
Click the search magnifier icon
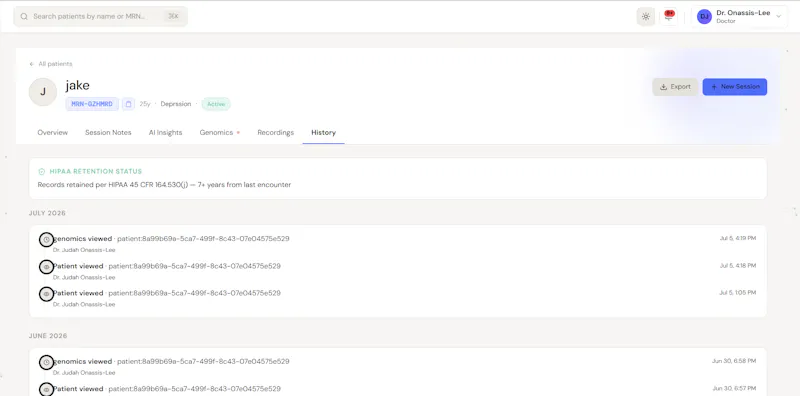[x=24, y=16]
